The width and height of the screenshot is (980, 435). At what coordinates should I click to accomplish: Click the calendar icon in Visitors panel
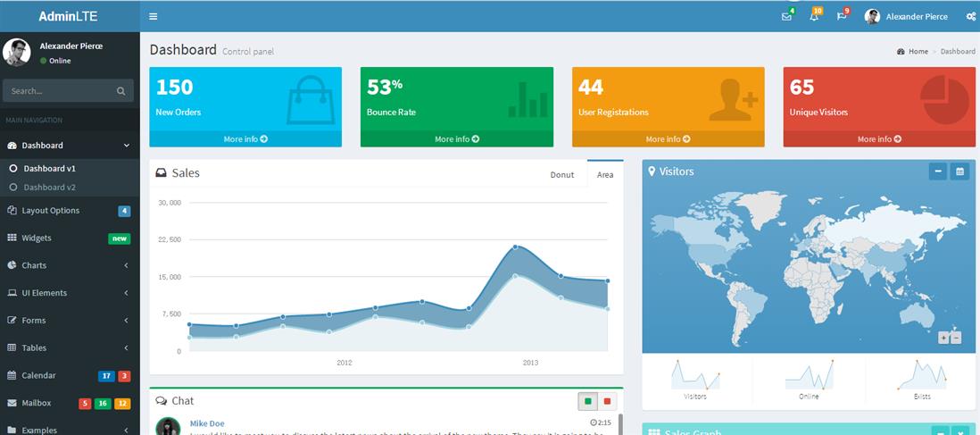pyautogui.click(x=959, y=171)
